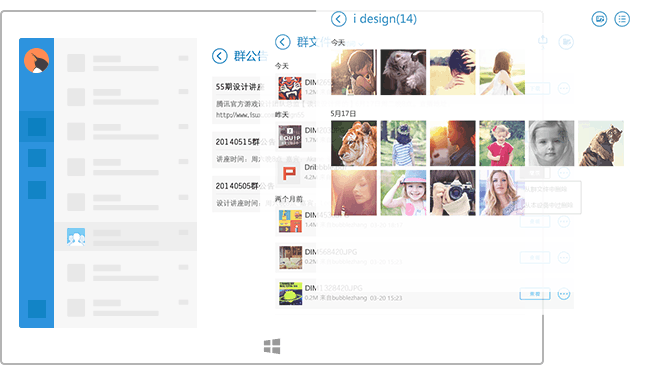Click the DIM1328420JPG file name

(x=334, y=288)
